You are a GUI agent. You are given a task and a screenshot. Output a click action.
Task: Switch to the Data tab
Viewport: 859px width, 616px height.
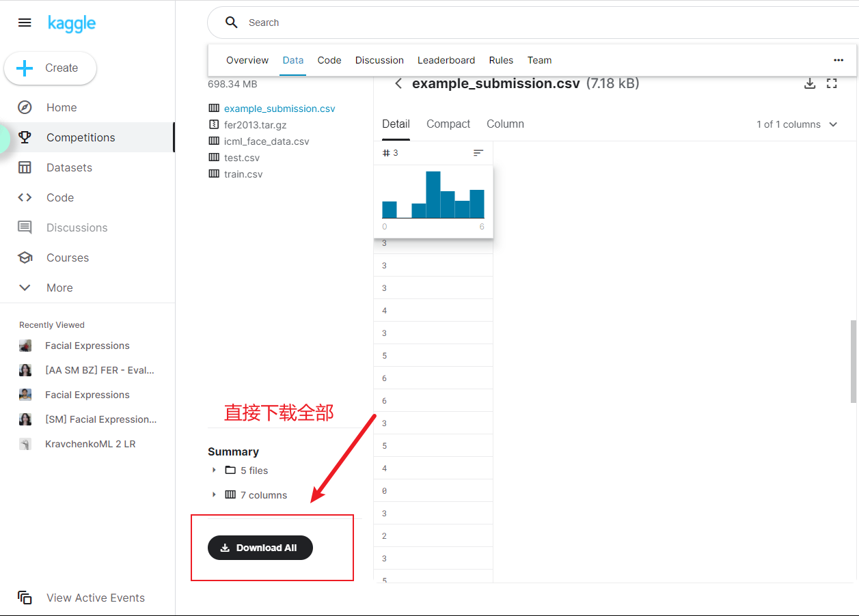[x=293, y=60]
